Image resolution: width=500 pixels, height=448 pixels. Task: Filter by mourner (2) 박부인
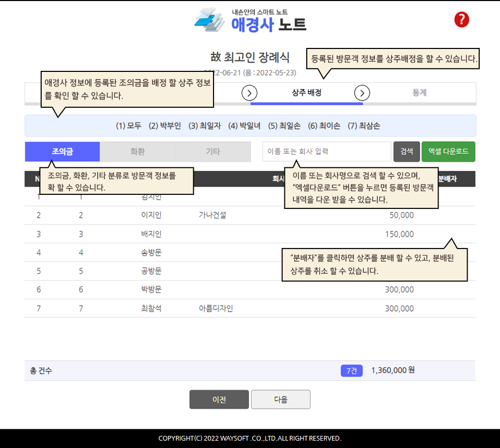coord(165,126)
